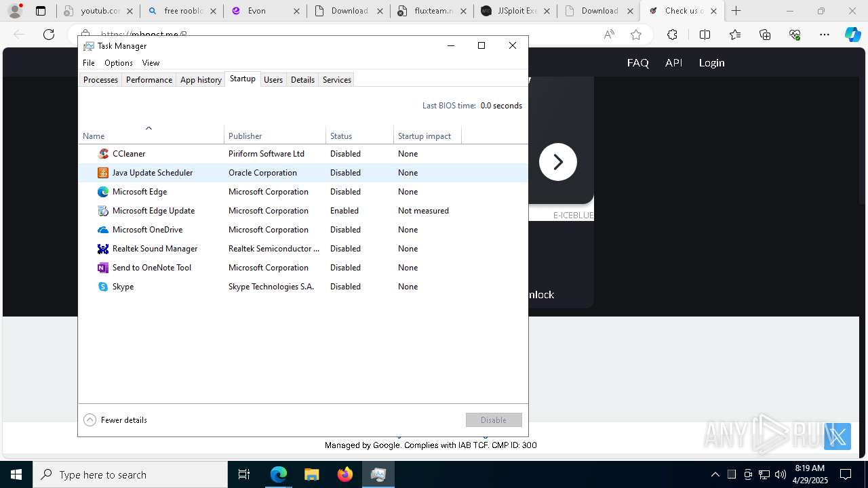Click the Windows taskbar search box

[x=130, y=474]
